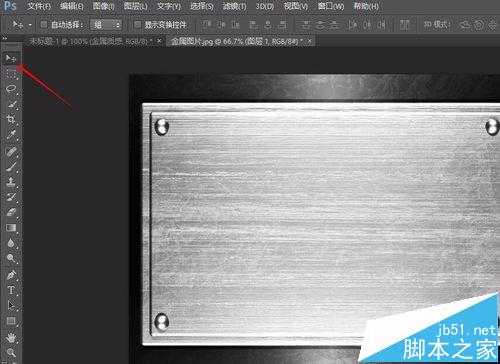
Task: Open the 图像(I) menu
Action: pyautogui.click(x=104, y=6)
